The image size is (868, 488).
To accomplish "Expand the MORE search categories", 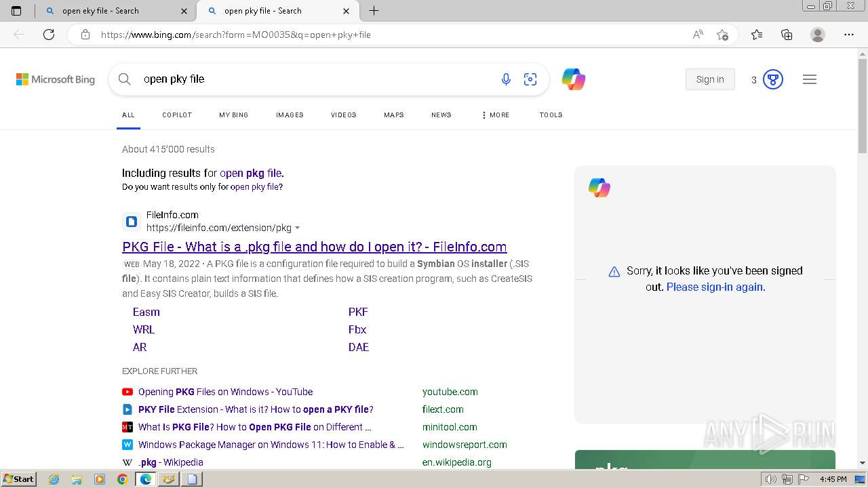I will (495, 115).
